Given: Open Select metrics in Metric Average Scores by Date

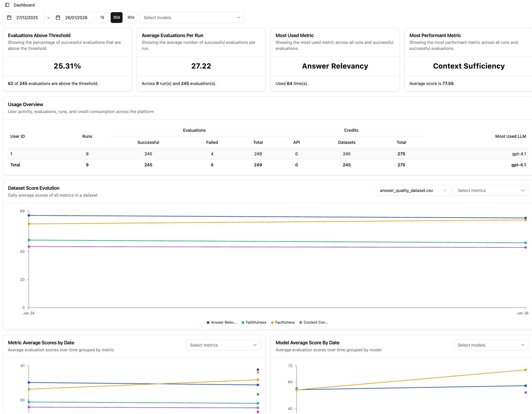Looking at the screenshot, I should [223, 345].
